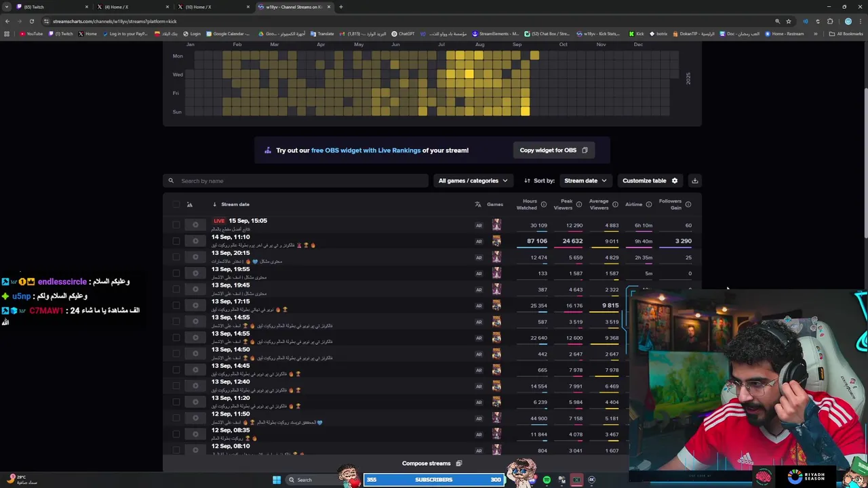Select checkbox for 14 Sep, 11:10 stream

pyautogui.click(x=176, y=241)
